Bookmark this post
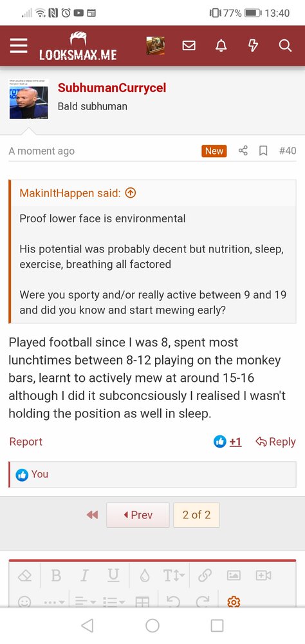Viewport: 305px width, 644px height. click(x=263, y=151)
